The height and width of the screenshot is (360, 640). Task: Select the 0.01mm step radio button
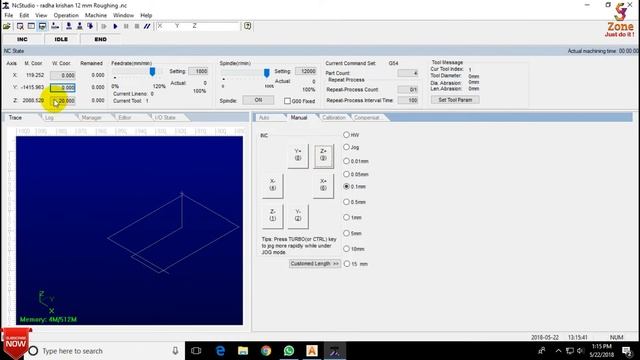346,161
